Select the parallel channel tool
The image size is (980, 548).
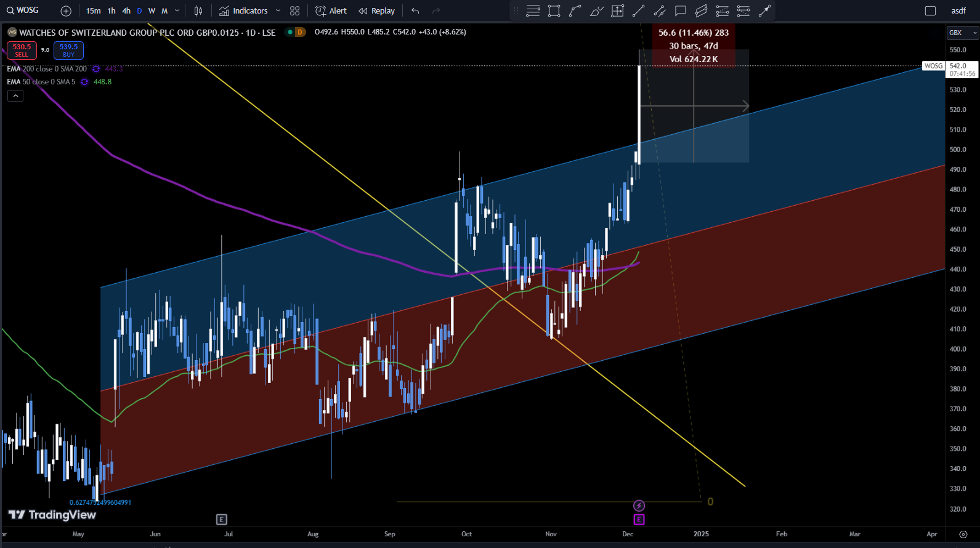click(702, 11)
